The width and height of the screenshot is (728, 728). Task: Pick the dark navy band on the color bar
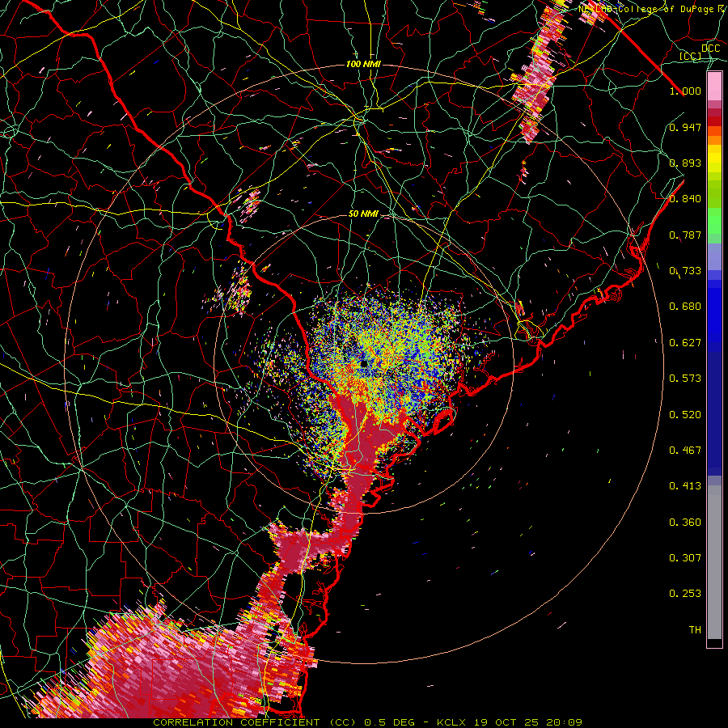714,413
